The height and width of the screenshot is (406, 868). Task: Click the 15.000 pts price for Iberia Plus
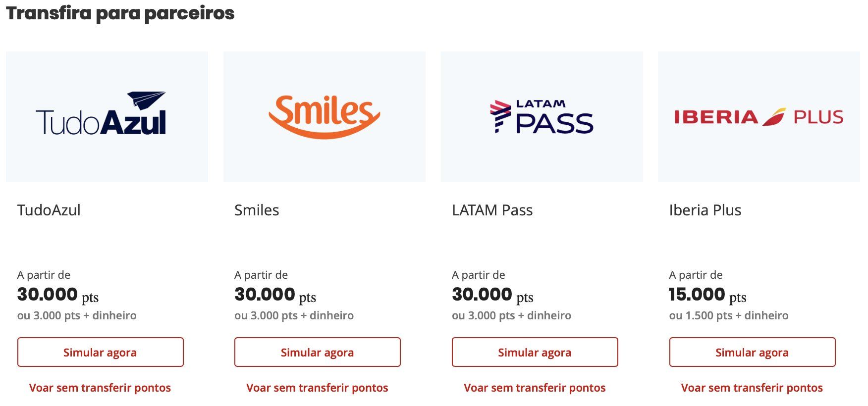[707, 295]
